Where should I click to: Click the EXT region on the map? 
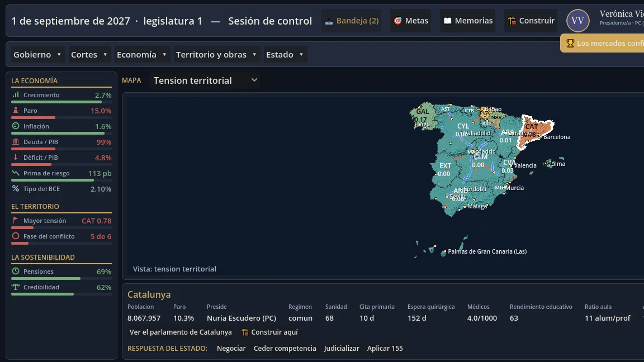[445, 169]
